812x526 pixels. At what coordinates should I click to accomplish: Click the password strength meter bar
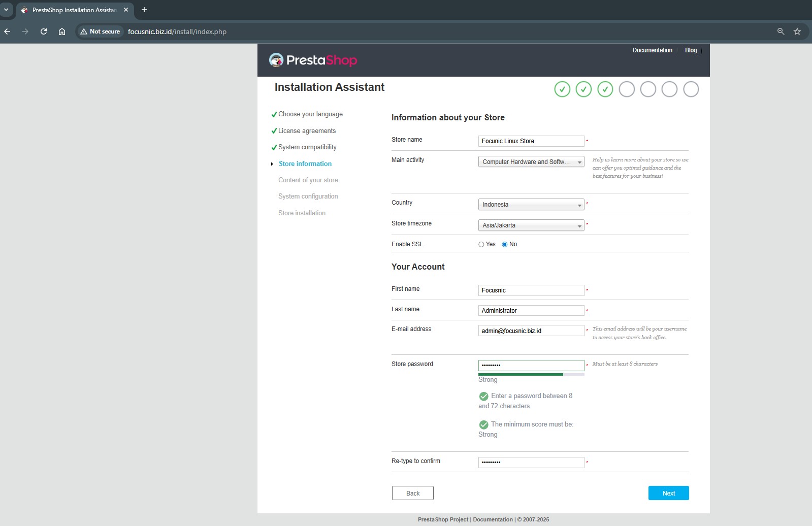[531, 375]
